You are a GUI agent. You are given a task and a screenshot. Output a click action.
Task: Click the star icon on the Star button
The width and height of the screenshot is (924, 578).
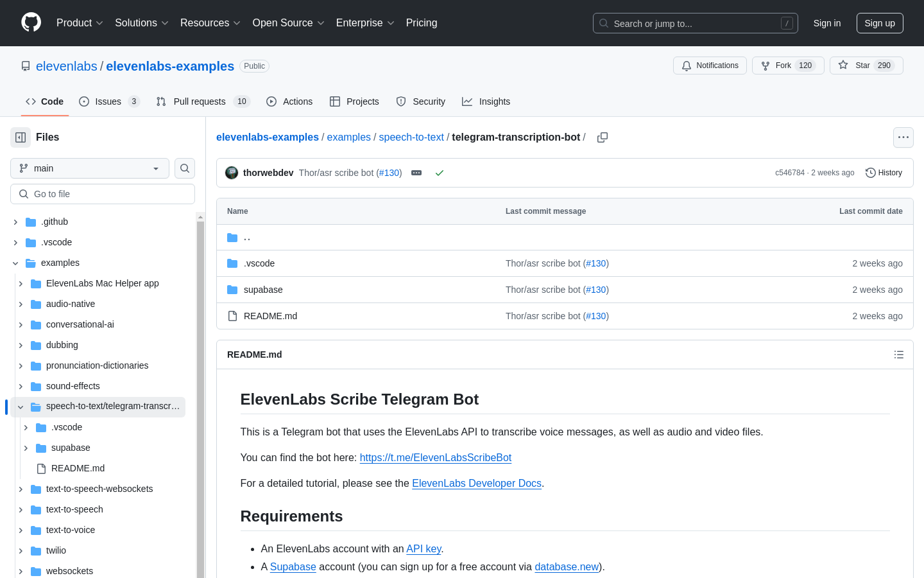pos(843,66)
